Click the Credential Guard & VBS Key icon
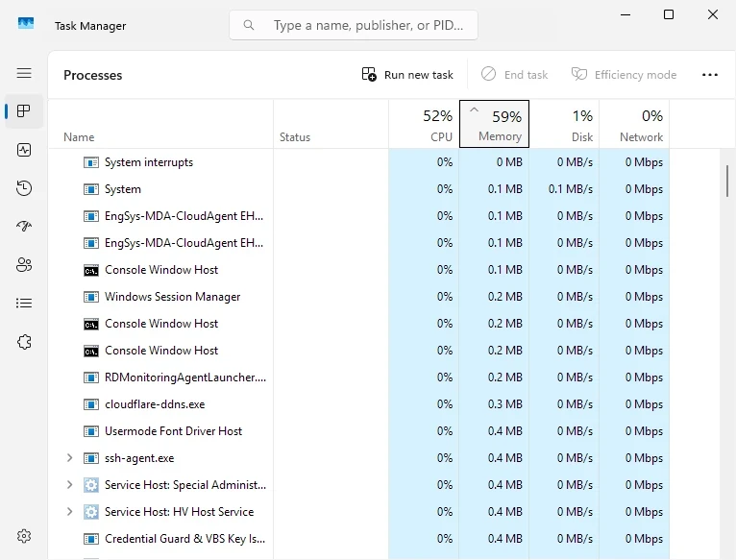This screenshot has height=560, width=736. pos(91,539)
